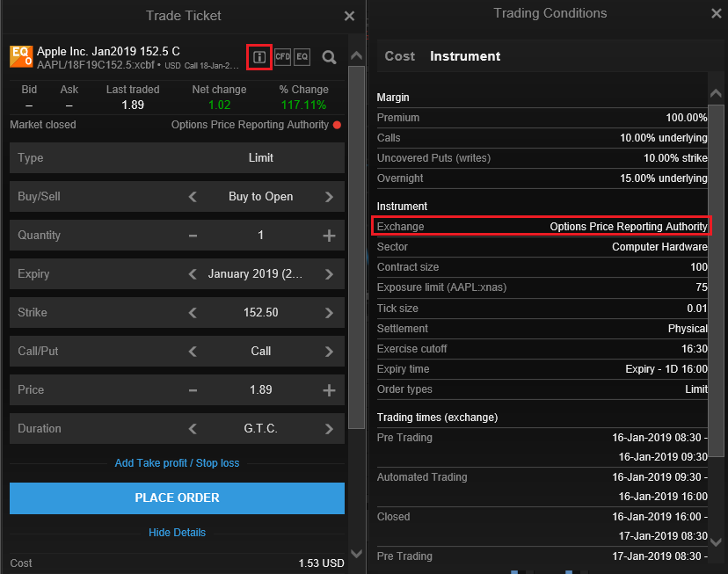Click the Strike value 152.50

(x=261, y=312)
